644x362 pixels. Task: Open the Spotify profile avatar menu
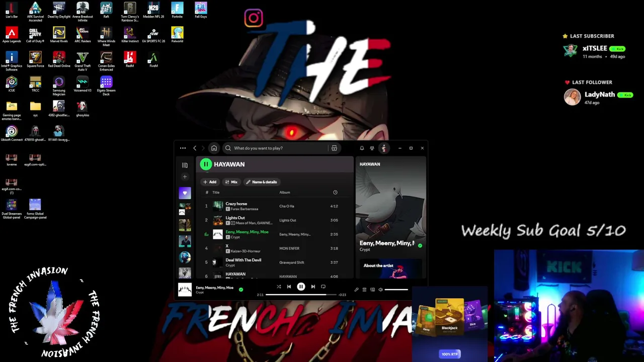[x=384, y=148]
